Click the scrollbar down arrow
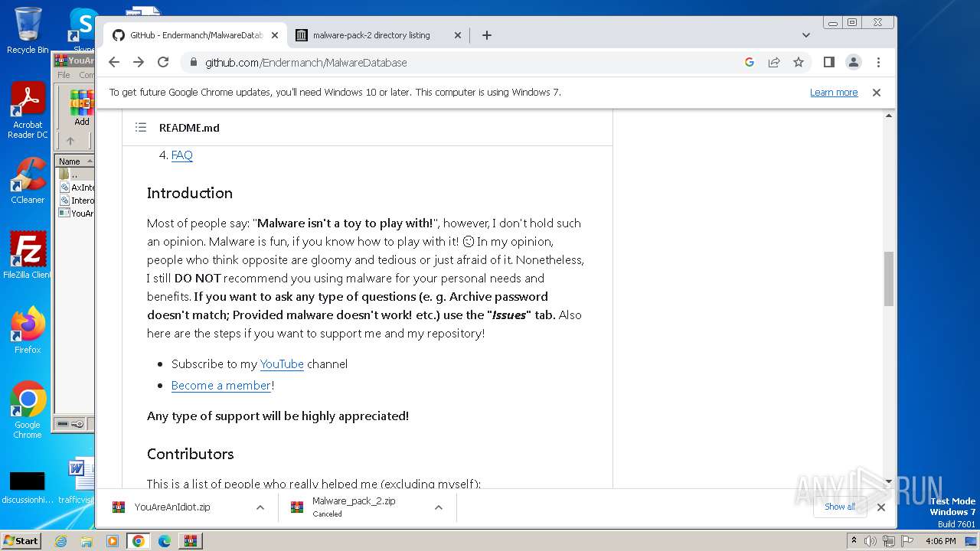This screenshot has width=980, height=551. coord(889,481)
